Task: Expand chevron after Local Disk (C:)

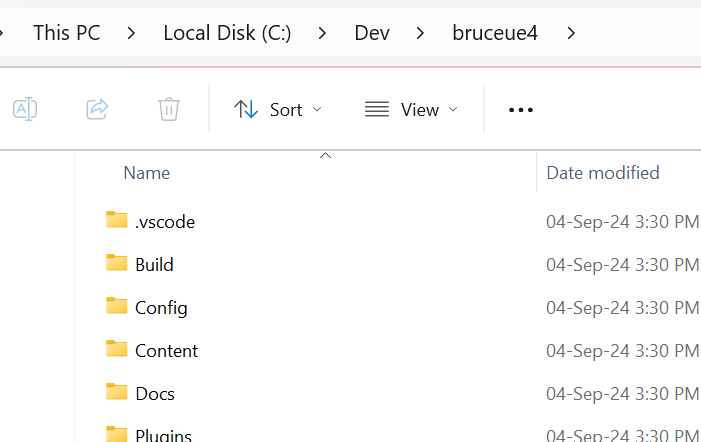Action: [323, 33]
